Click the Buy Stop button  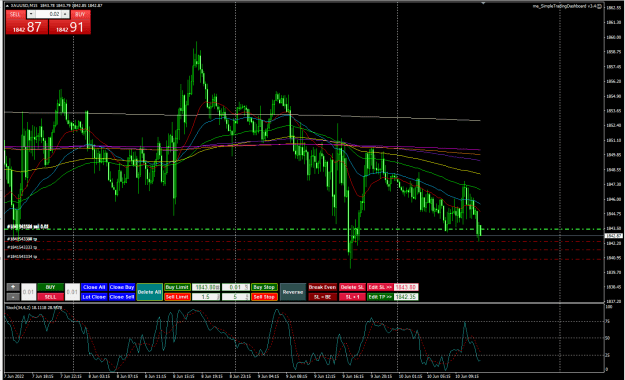[x=264, y=287]
